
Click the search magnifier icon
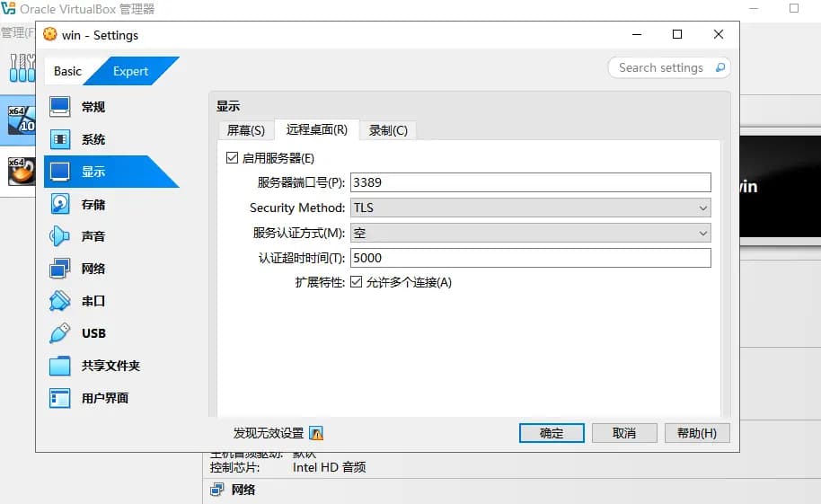pyautogui.click(x=720, y=67)
